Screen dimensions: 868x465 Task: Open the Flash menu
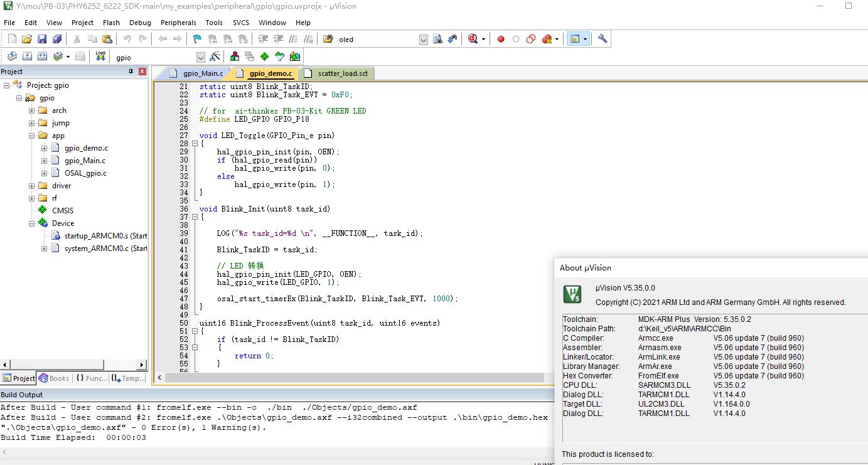coord(111,23)
